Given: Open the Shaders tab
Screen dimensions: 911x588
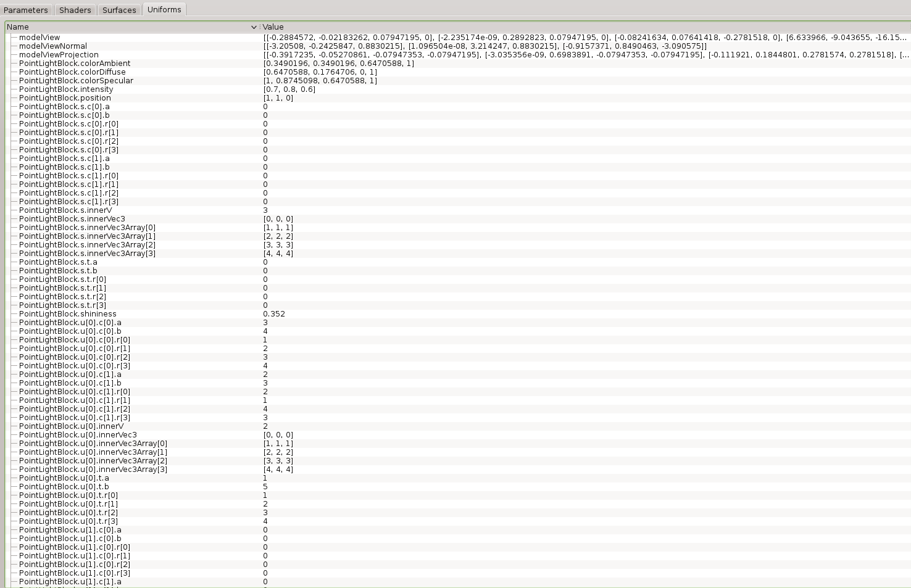Looking at the screenshot, I should pos(75,10).
